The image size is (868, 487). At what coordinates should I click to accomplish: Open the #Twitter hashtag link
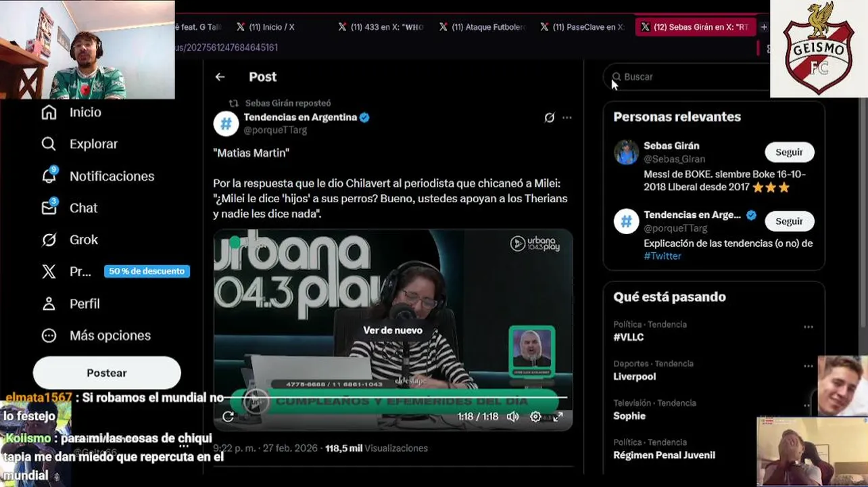coord(662,256)
